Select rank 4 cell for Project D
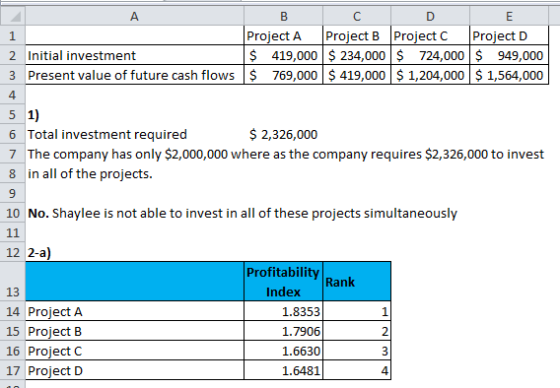 [x=356, y=370]
